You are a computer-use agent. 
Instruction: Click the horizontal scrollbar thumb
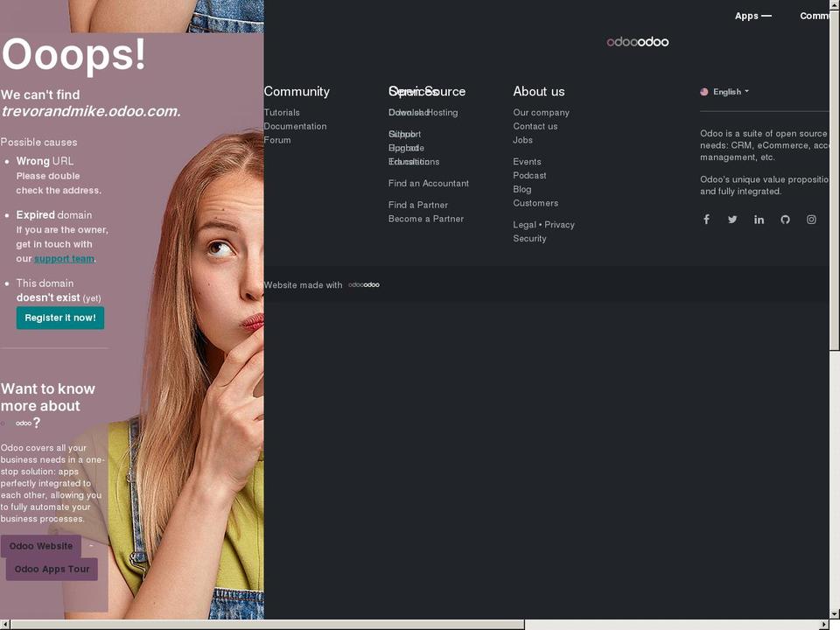tap(268, 625)
